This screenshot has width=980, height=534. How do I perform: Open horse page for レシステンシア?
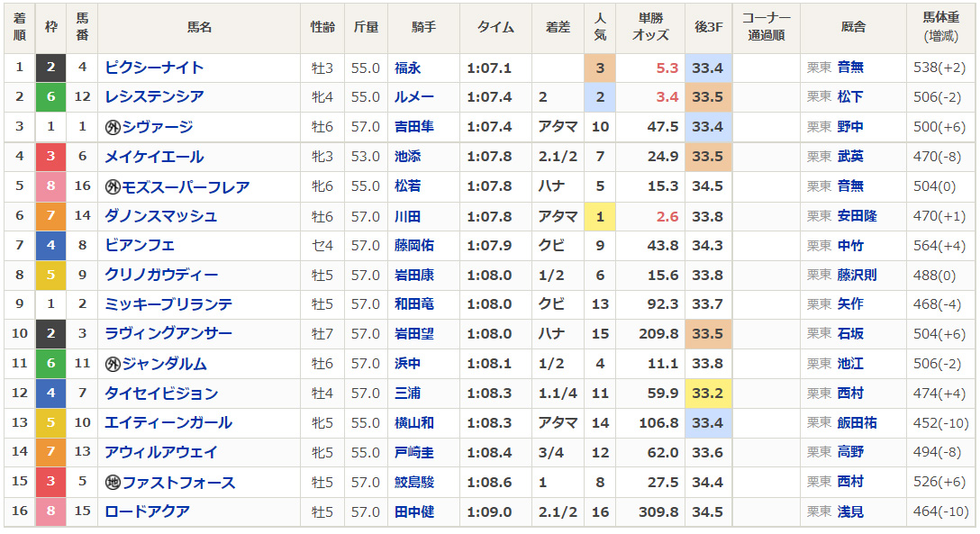pyautogui.click(x=154, y=97)
